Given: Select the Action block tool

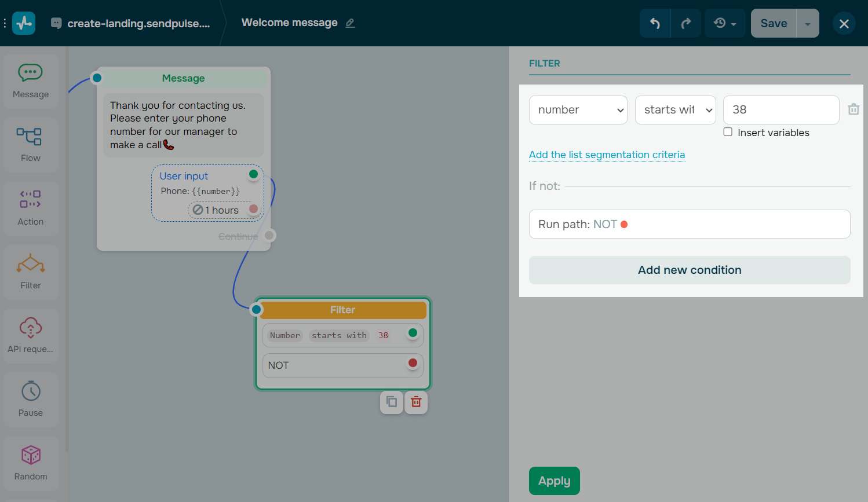Looking at the screenshot, I should click(30, 208).
